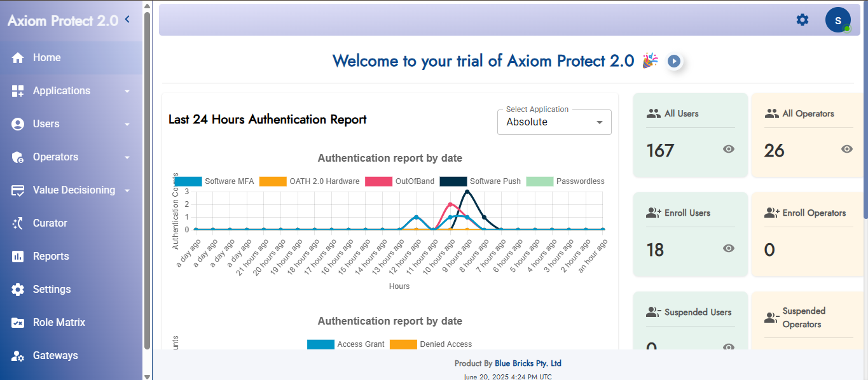
Task: Click the people icon on All Operators card
Action: [x=771, y=114]
